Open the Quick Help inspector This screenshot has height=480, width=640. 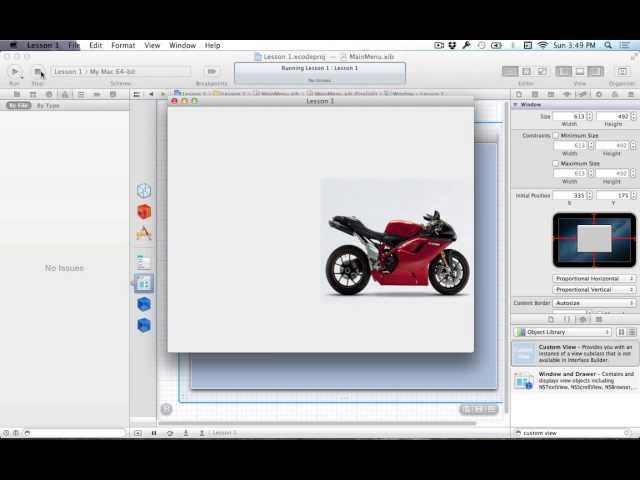(535, 94)
